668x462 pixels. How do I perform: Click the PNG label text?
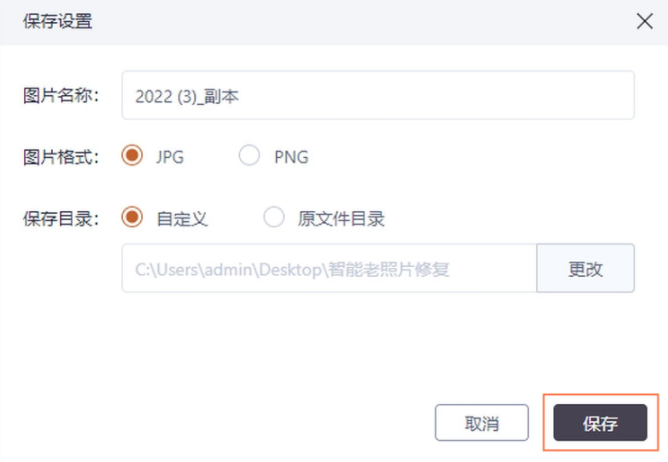point(291,157)
